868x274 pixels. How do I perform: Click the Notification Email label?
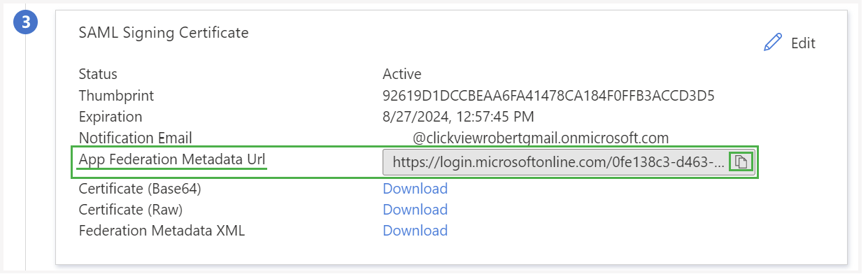(135, 138)
